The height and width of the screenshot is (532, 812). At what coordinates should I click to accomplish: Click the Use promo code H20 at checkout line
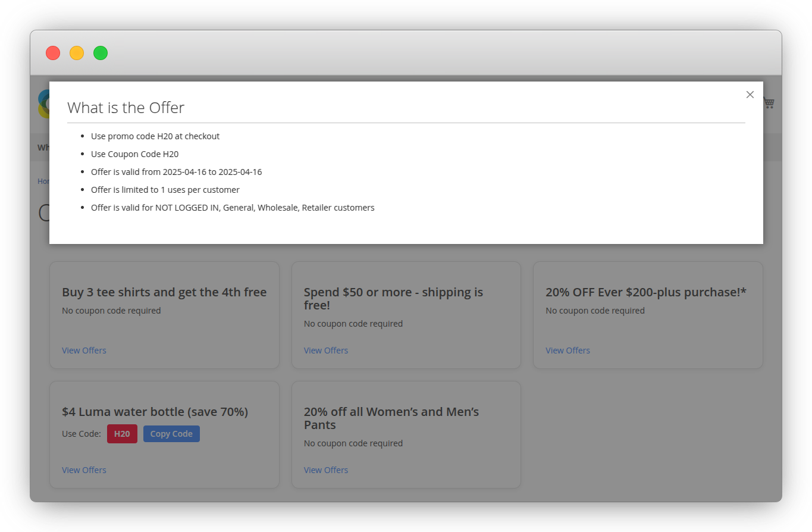155,136
